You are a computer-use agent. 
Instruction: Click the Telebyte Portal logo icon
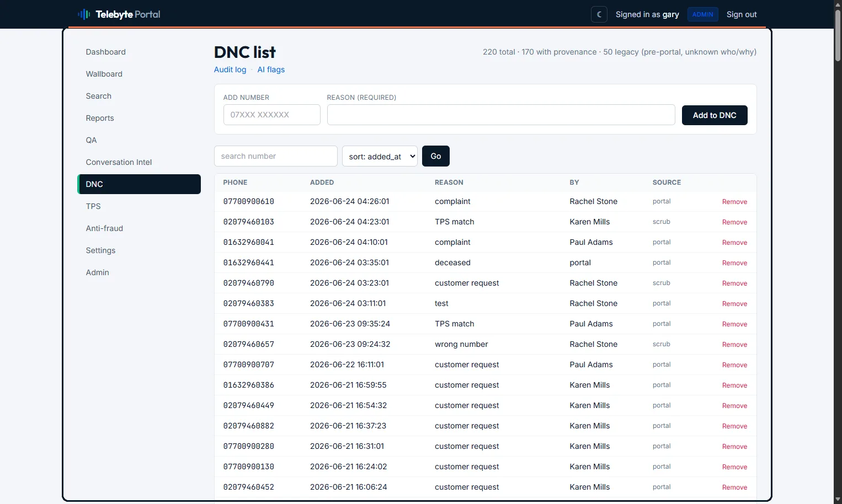pos(84,14)
